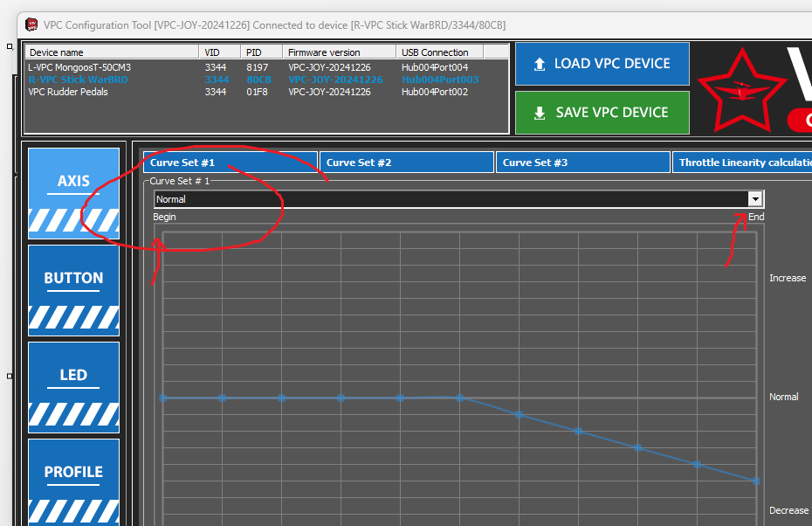Click the first curve point at Begin

point(163,398)
